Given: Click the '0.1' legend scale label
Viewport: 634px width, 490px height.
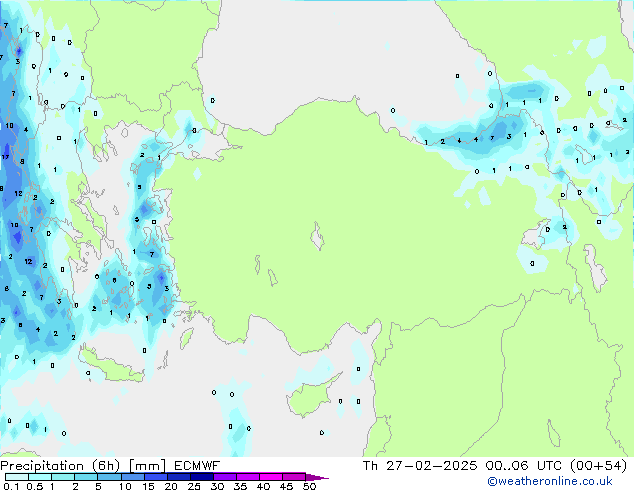Looking at the screenshot, I should (x=11, y=486).
